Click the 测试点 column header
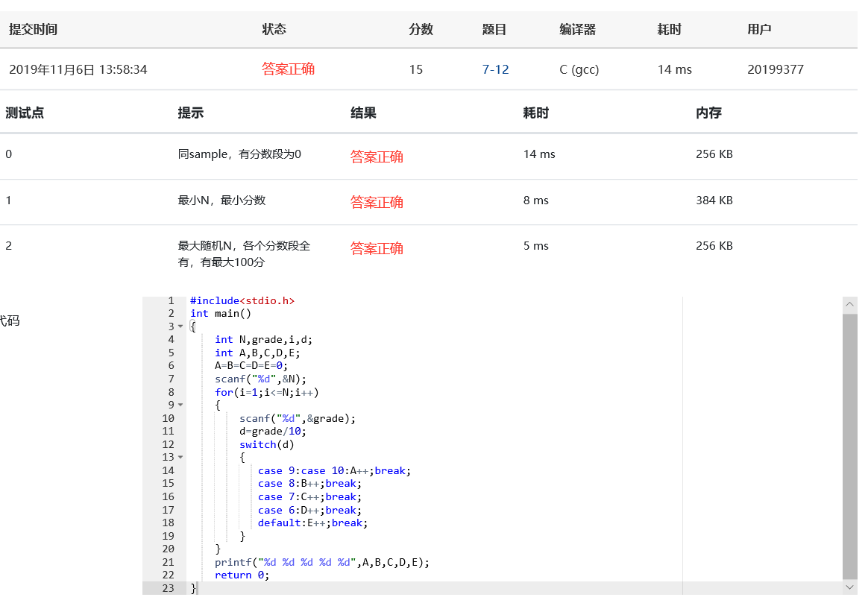Screen dimensions: 868x606 (x=25, y=113)
